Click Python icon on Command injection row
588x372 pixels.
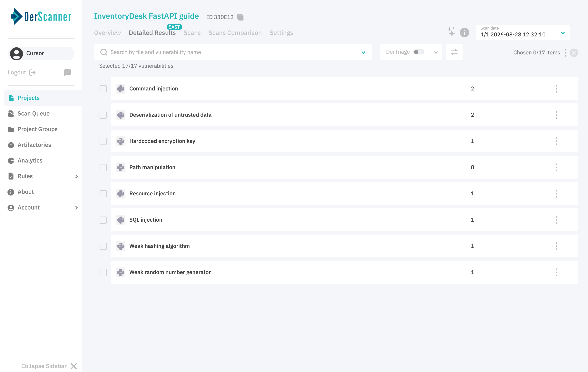121,88
